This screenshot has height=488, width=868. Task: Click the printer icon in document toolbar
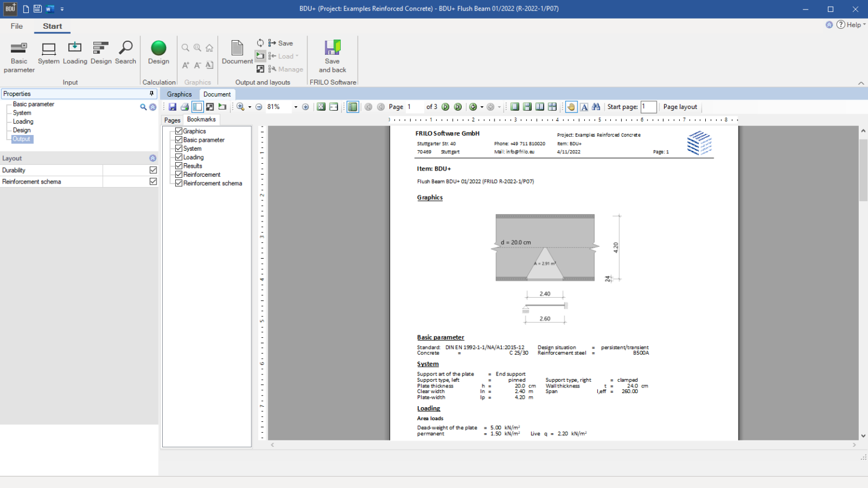(x=185, y=107)
